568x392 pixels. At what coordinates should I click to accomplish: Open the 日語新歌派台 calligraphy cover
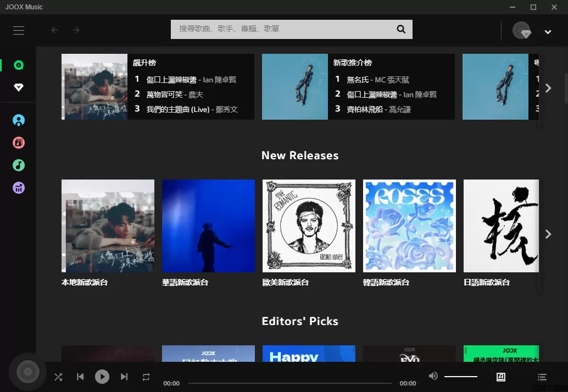[x=502, y=226]
